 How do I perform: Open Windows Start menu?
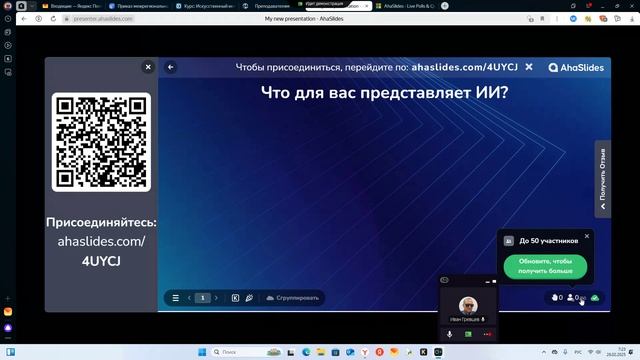(x=202, y=352)
